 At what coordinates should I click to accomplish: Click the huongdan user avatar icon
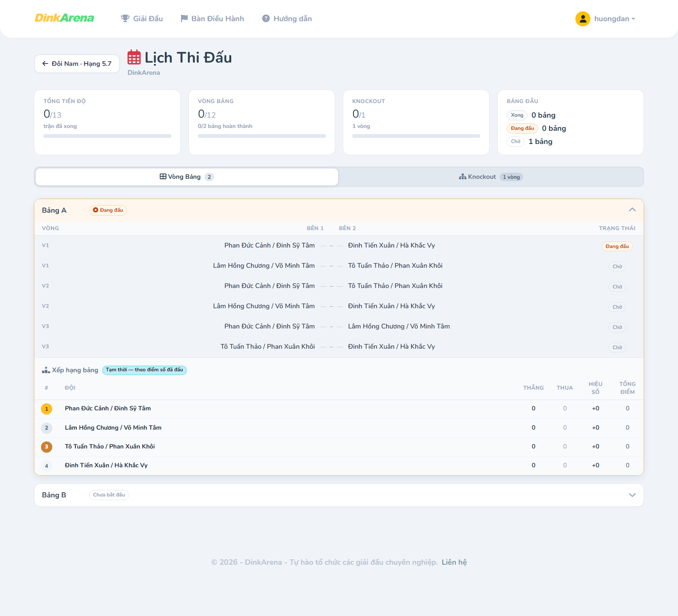[x=583, y=19]
